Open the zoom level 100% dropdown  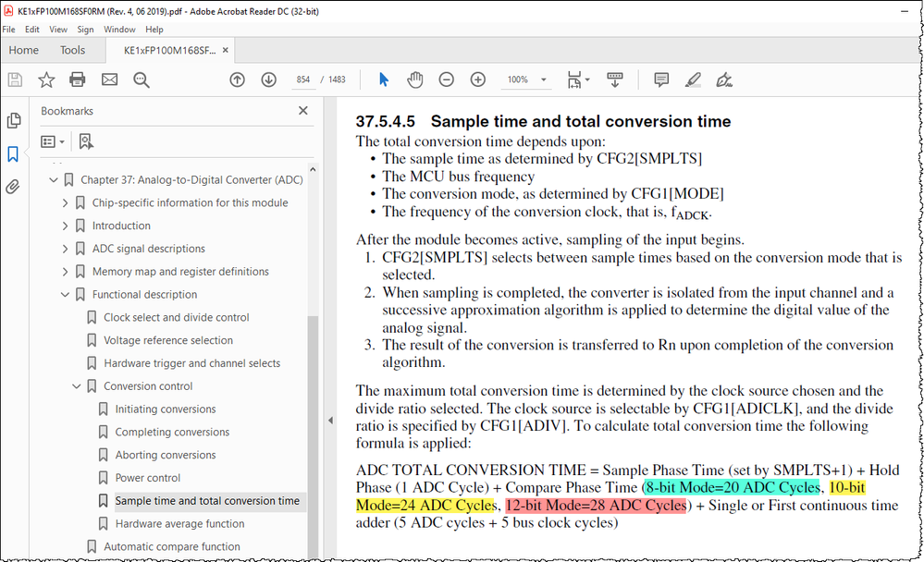[x=526, y=79]
